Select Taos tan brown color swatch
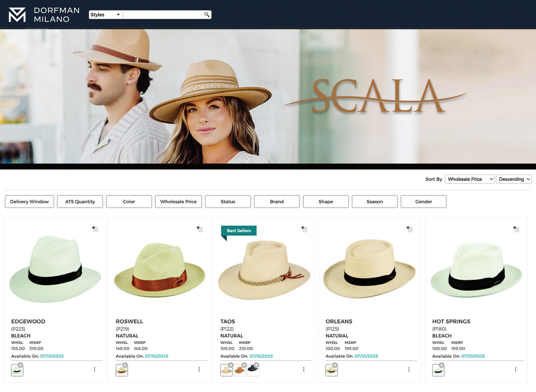 (x=240, y=370)
